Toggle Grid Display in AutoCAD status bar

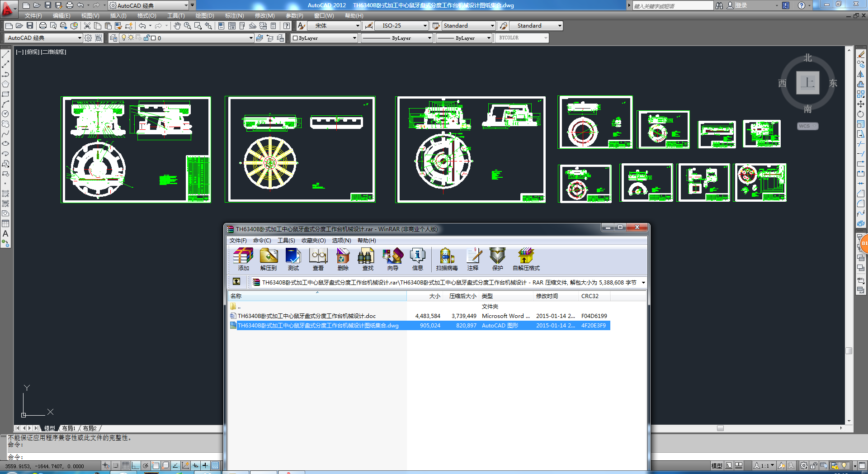126,465
